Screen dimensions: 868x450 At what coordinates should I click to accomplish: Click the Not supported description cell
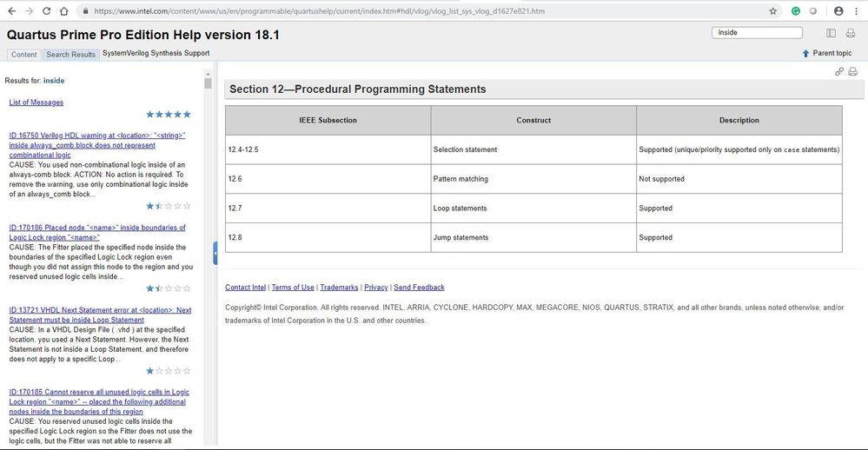(739, 179)
